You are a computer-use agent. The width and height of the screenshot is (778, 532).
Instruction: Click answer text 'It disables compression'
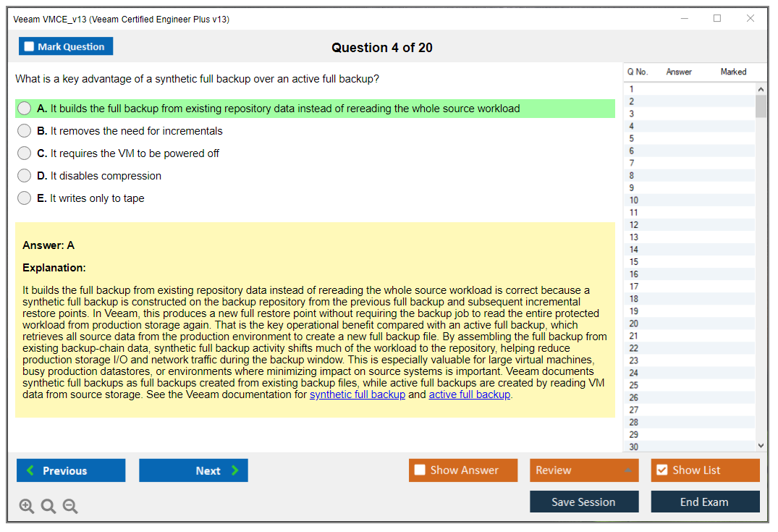click(106, 176)
